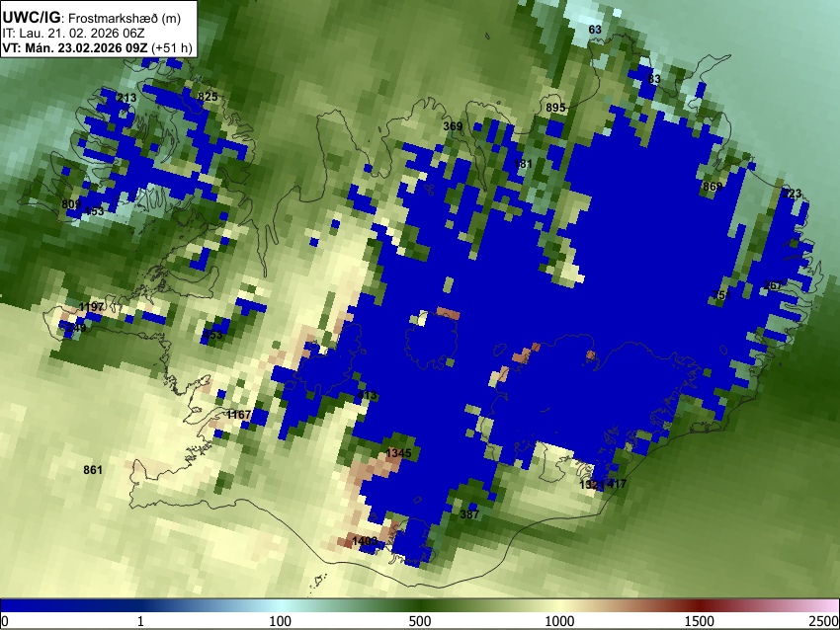Click the VT: Mán. 23.02.2026 09Z line
This screenshot has width=840, height=630.
(97, 47)
